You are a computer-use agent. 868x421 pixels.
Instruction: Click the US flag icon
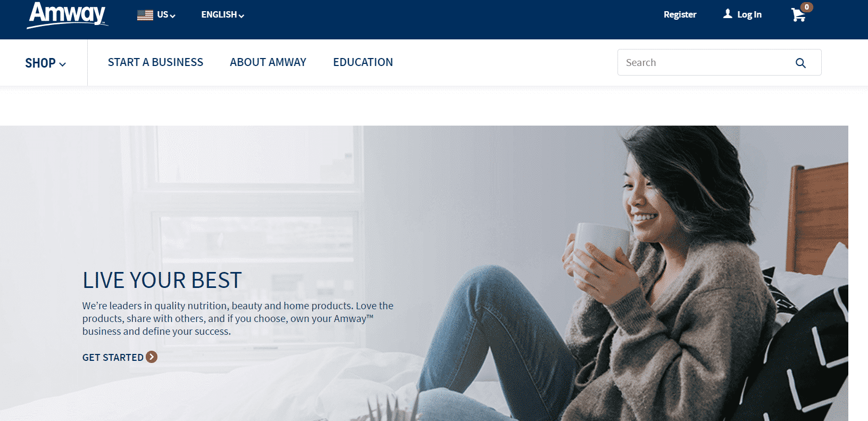(x=145, y=15)
